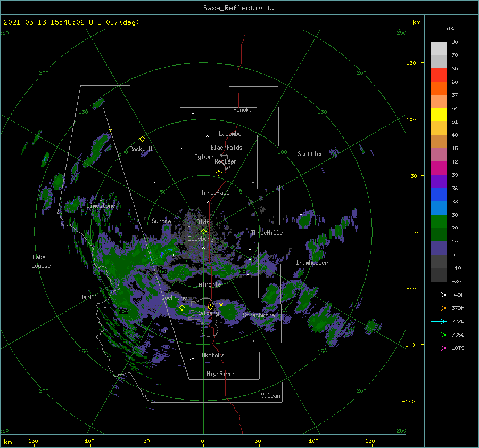Click the white 04DK arrow in legend
The width and height of the screenshot is (479, 448).
tap(439, 295)
